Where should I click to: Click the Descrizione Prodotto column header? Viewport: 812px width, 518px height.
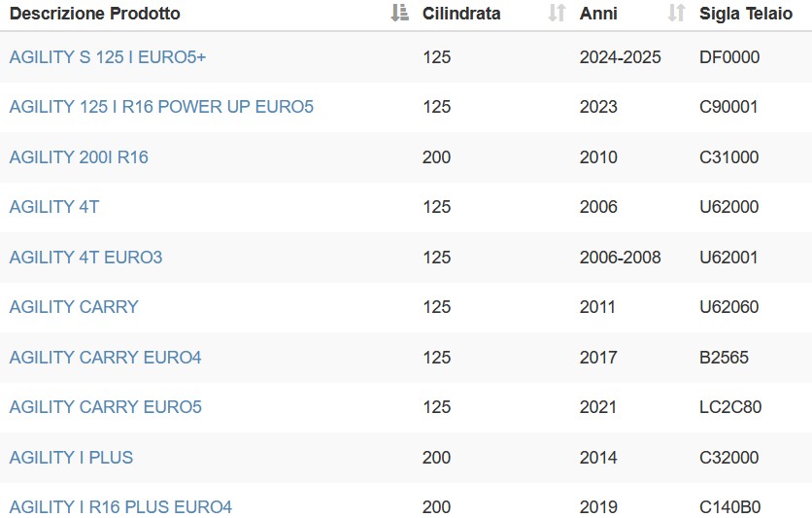point(95,14)
